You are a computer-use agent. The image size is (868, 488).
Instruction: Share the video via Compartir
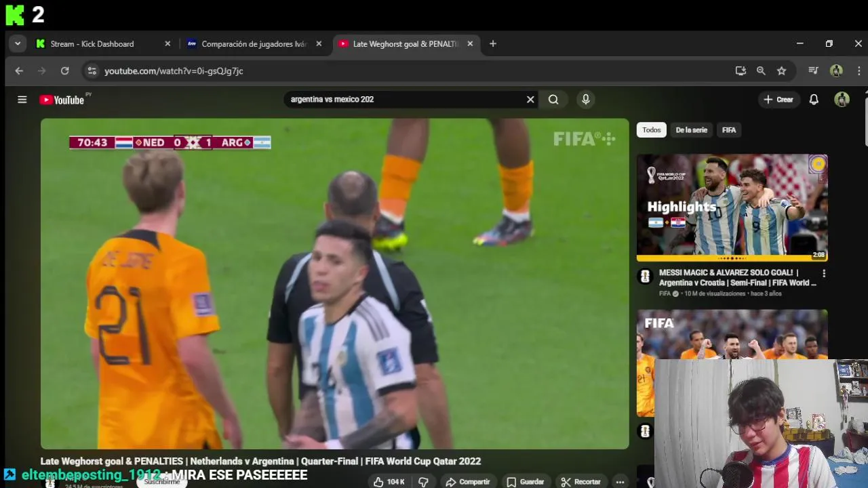[467, 482]
